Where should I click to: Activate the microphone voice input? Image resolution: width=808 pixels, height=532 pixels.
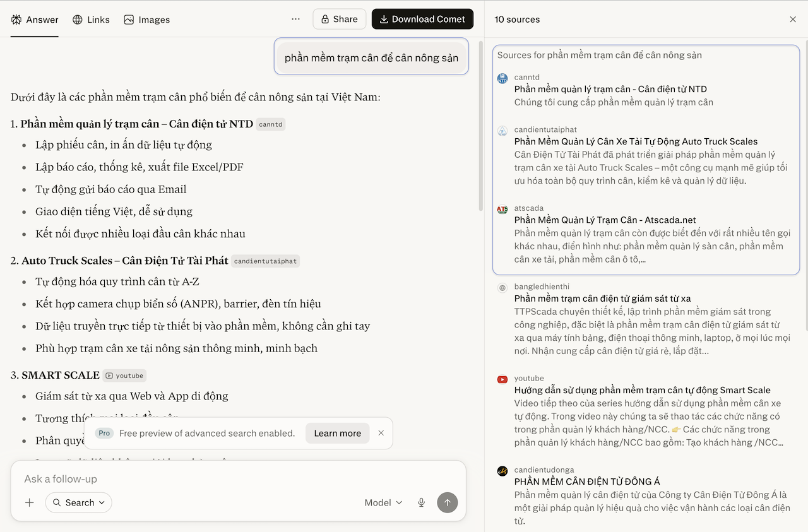(421, 502)
